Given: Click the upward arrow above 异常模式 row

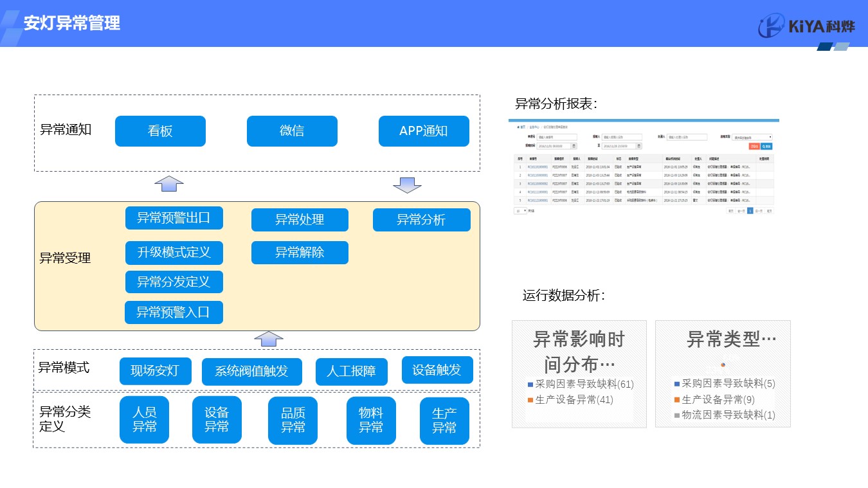Looking at the screenshot, I should point(269,339).
